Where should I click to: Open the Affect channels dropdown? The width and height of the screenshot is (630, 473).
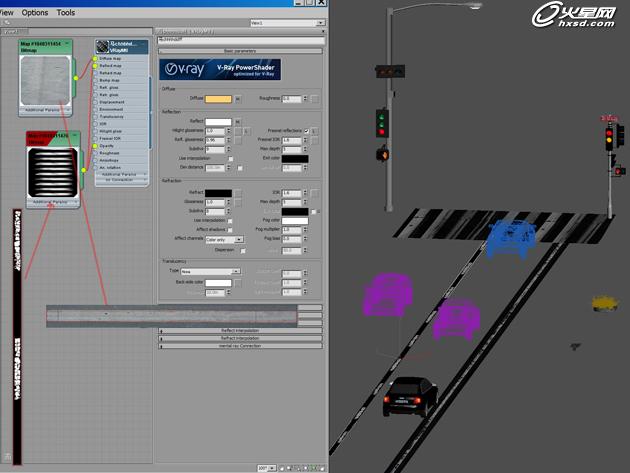click(224, 240)
